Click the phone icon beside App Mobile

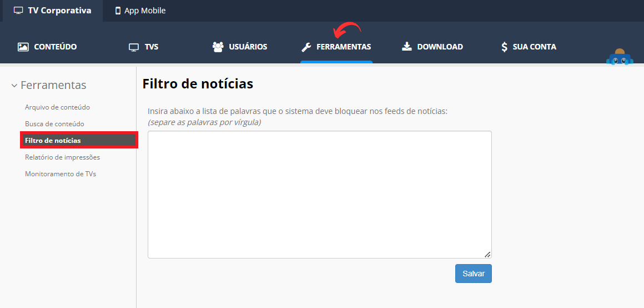tap(118, 11)
